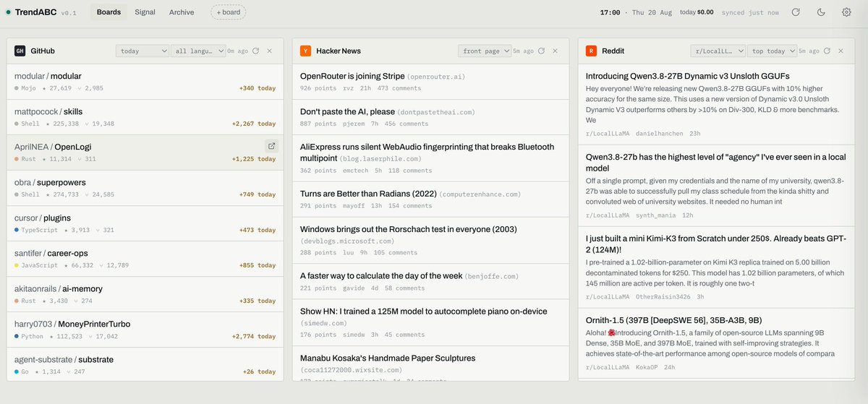Open GitHub time range dropdown showing today
Viewport: 868px width, 404px height.
(142, 51)
